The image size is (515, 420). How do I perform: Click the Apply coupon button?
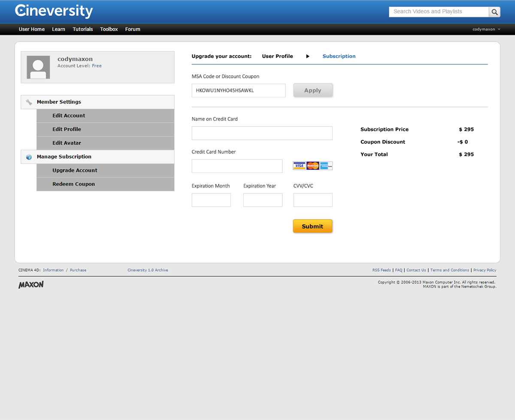(x=313, y=91)
